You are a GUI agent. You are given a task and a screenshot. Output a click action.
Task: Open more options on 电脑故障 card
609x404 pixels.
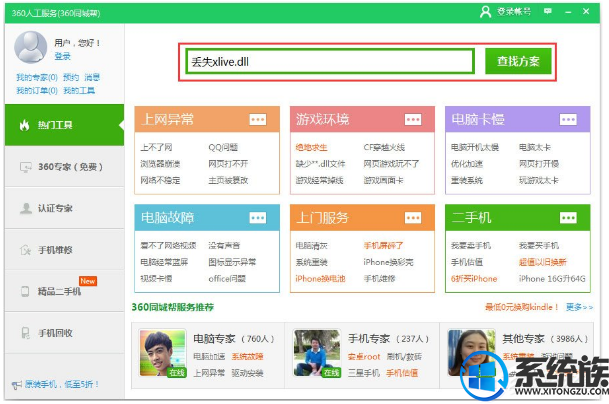coord(258,218)
